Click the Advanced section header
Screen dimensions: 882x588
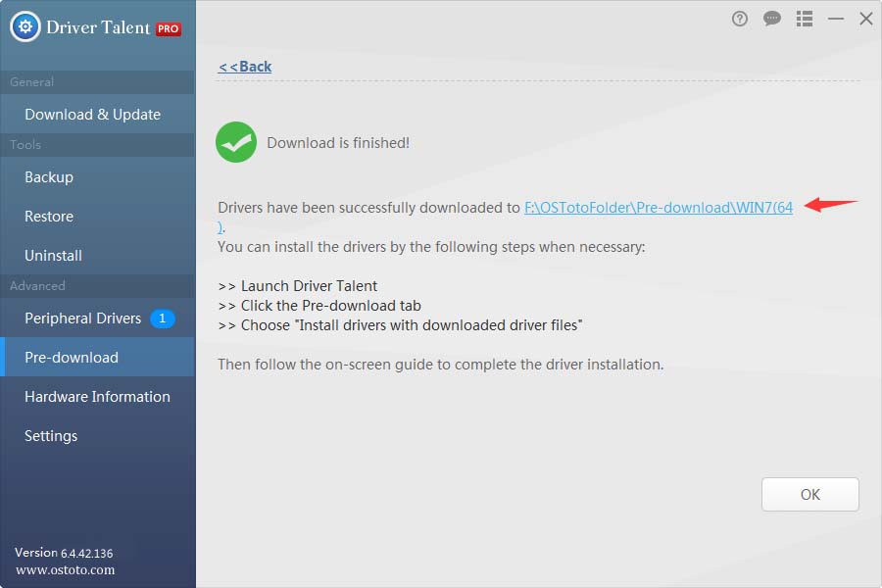[97, 286]
